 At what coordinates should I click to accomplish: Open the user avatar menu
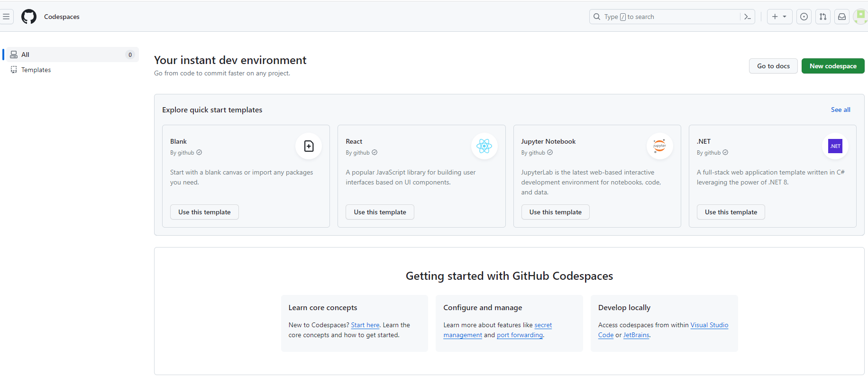coord(860,17)
